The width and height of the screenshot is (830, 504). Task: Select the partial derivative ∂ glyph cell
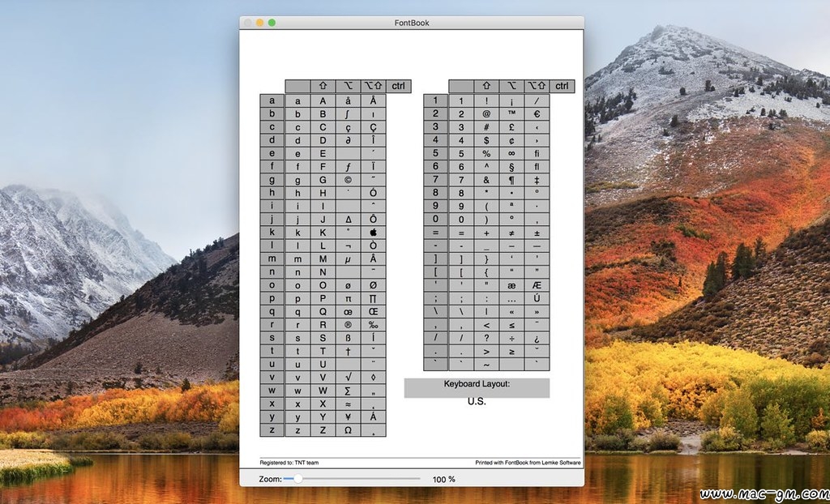tap(349, 140)
